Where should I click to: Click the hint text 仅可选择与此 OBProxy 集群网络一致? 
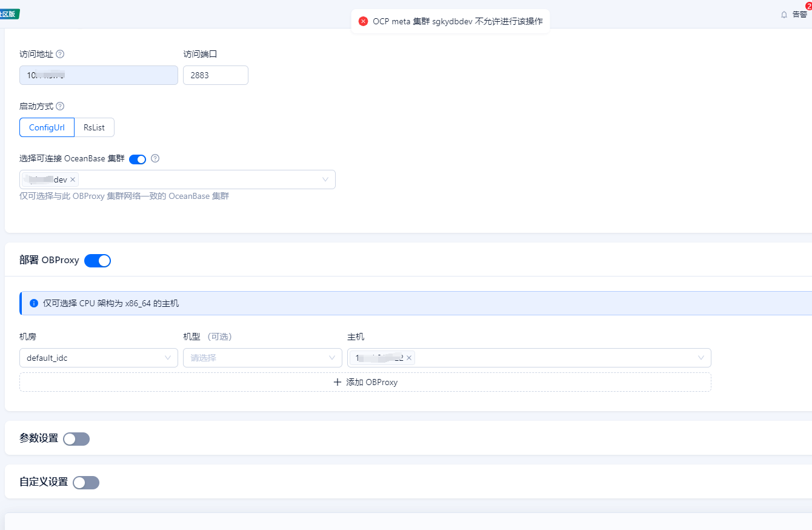(x=124, y=196)
